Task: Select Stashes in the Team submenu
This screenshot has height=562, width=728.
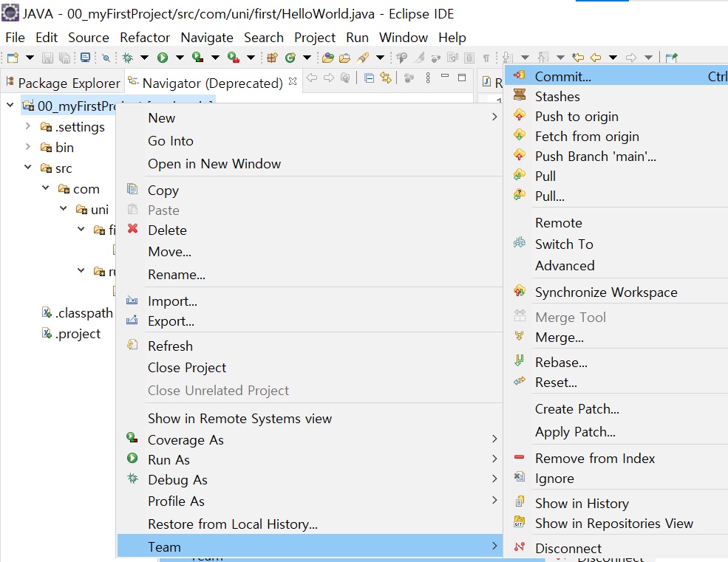Action: coord(616,96)
